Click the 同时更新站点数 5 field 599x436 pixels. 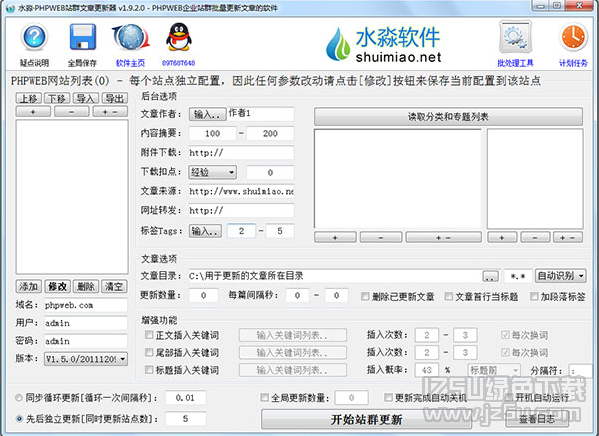point(185,419)
